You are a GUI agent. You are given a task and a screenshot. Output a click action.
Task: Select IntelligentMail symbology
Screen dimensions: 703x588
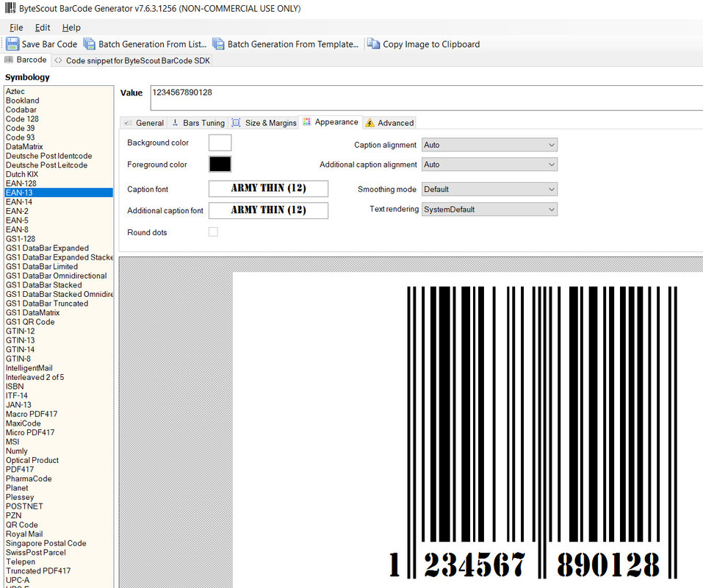tap(29, 367)
